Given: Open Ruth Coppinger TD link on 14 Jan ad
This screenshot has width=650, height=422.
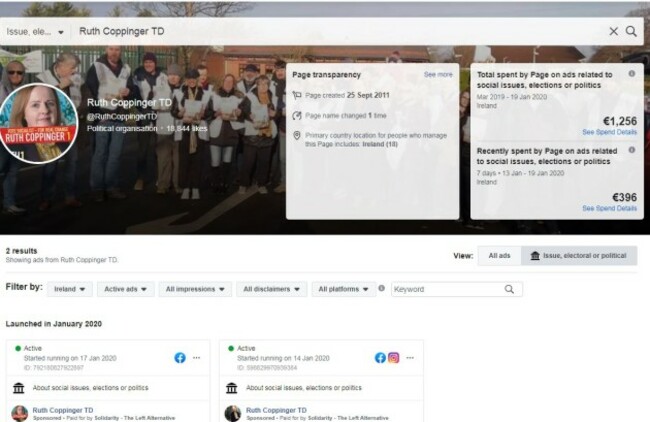Looking at the screenshot, I should (x=276, y=410).
